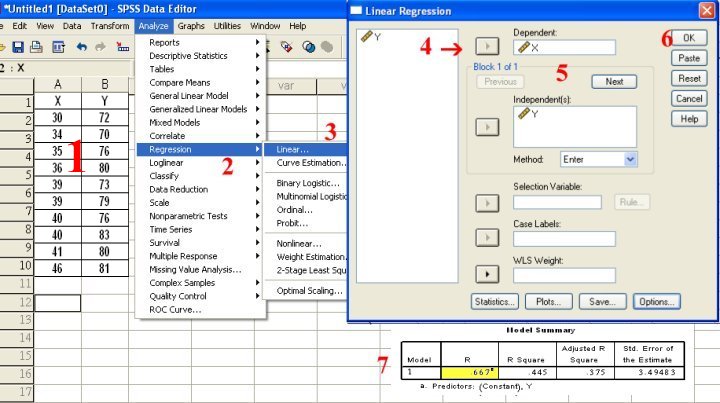The width and height of the screenshot is (720, 403).
Task: Expand the Time Series submenu
Action: click(201, 229)
